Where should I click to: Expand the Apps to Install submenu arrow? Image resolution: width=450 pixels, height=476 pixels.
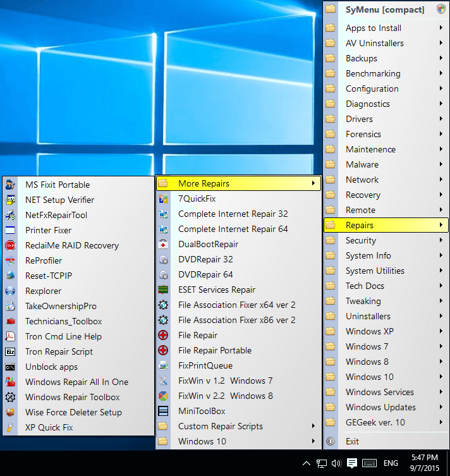[x=441, y=28]
